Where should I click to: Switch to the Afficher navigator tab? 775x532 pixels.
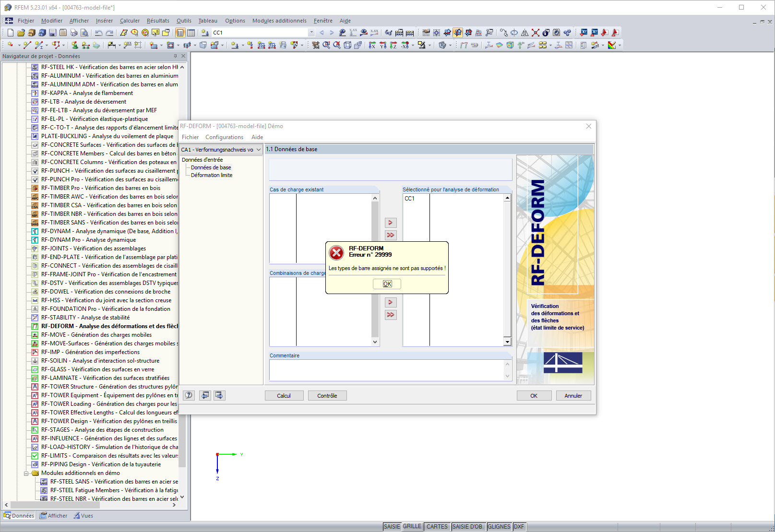click(54, 516)
